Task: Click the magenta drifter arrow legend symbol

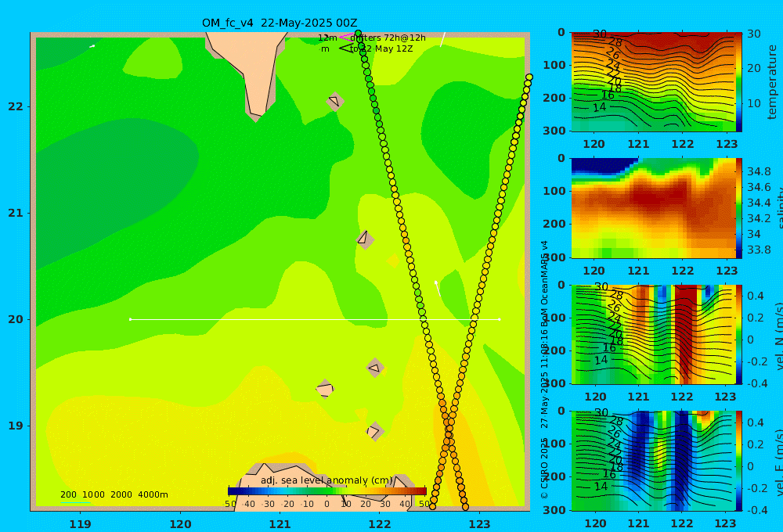Action: click(x=346, y=38)
